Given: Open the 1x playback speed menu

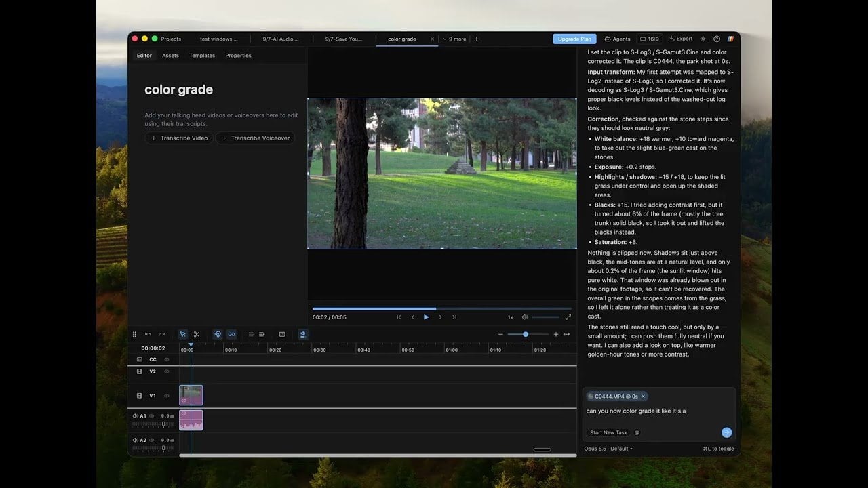Looking at the screenshot, I should click(511, 317).
